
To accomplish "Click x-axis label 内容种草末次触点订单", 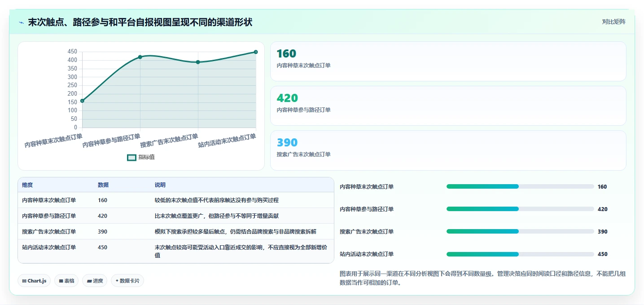I will (53, 141).
